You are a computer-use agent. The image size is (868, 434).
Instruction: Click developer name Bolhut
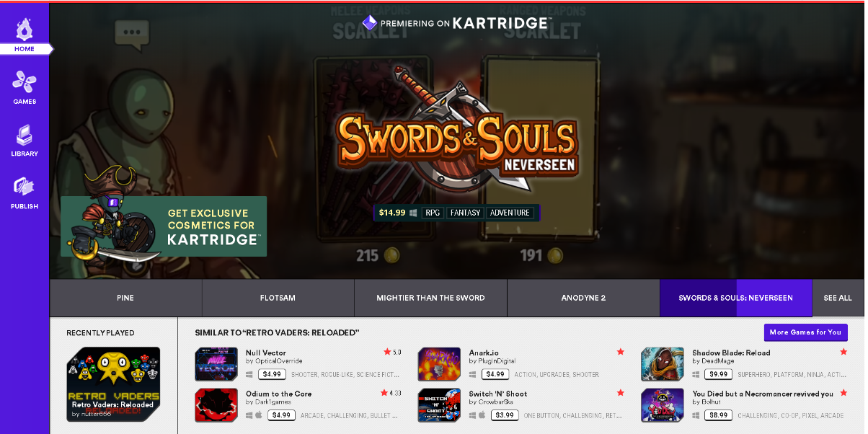click(712, 402)
